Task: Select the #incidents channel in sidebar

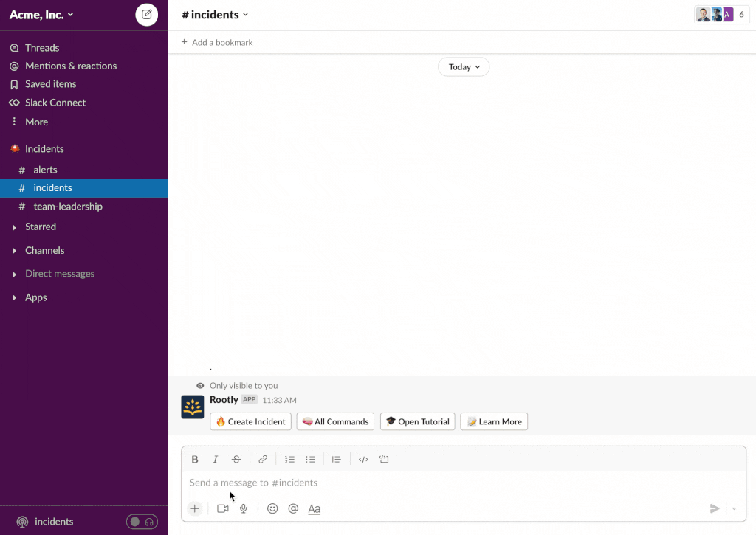Action: [84, 188]
